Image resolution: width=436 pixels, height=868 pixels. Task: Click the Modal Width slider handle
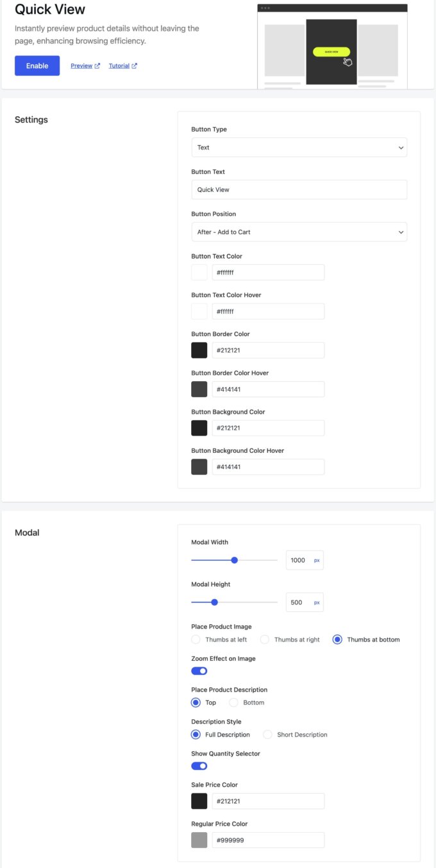(x=235, y=560)
